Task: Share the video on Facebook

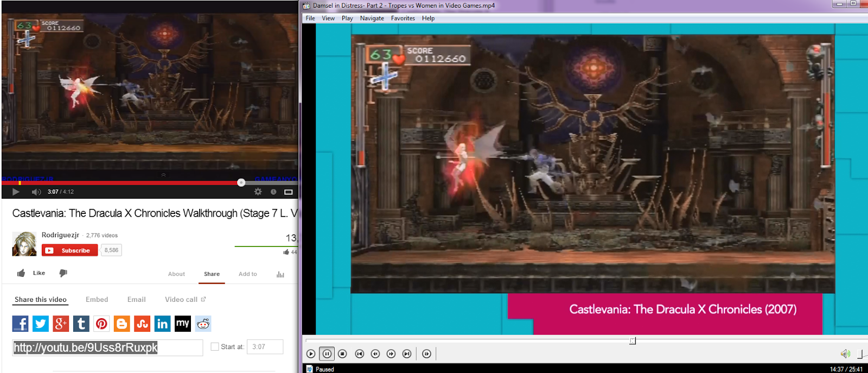Action: click(x=20, y=324)
